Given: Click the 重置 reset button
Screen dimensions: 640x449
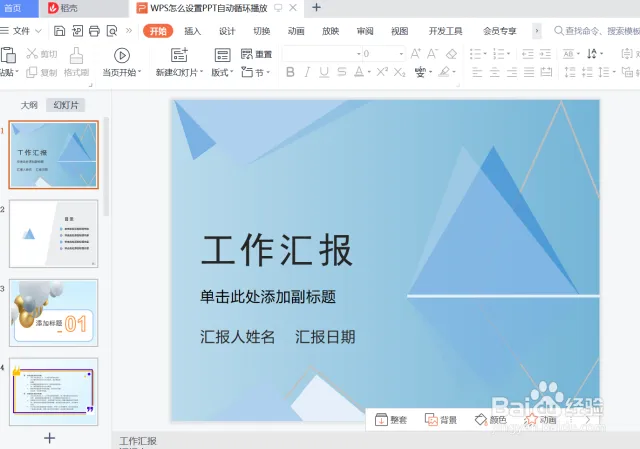Looking at the screenshot, I should [x=258, y=54].
